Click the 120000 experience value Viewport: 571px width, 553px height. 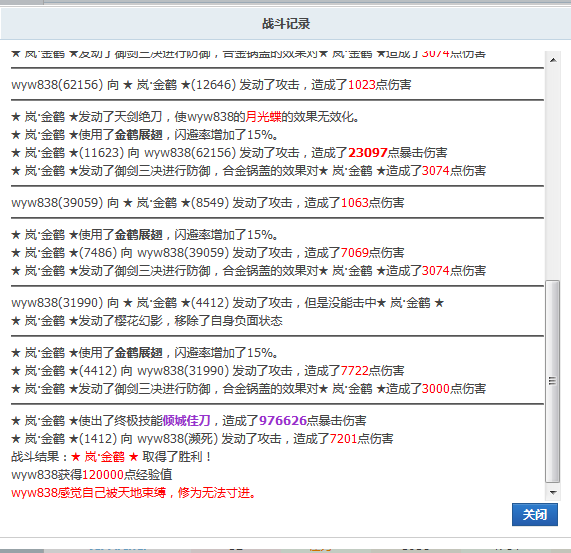[103, 475]
